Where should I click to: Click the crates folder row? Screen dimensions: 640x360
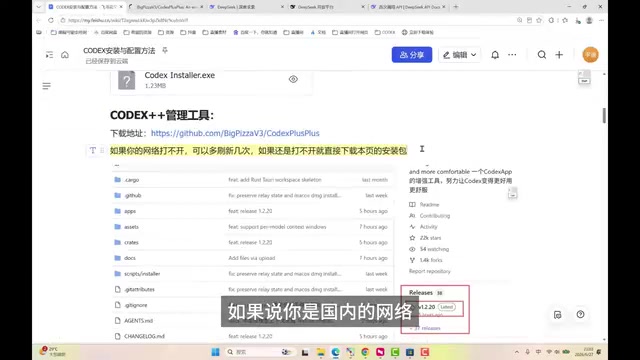click(251, 242)
